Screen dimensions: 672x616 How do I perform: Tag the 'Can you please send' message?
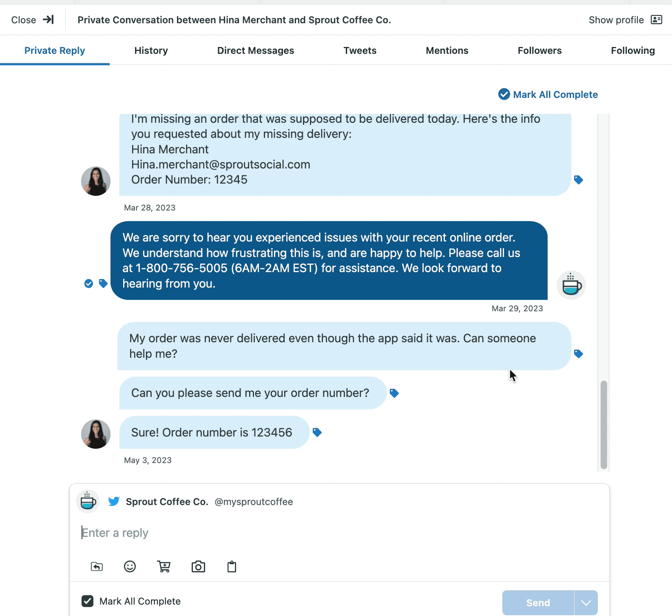[394, 393]
